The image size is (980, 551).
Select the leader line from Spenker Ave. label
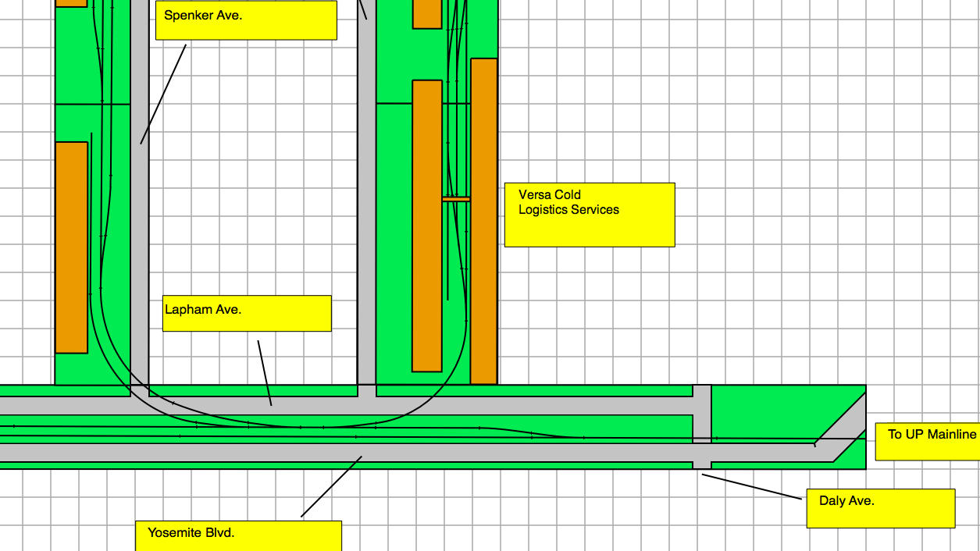tap(163, 94)
